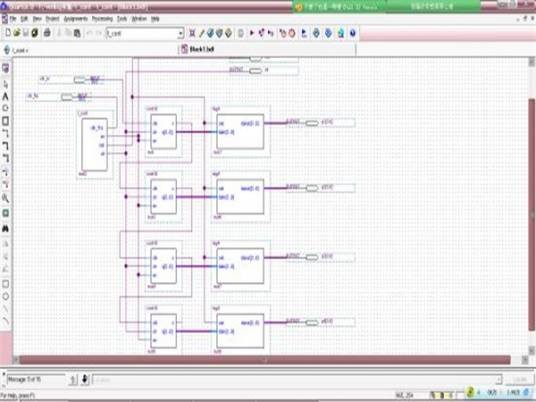Image resolution: width=536 pixels, height=402 pixels.
Task: Click the horizontal scrollbar under the schematic
Action: [265, 360]
